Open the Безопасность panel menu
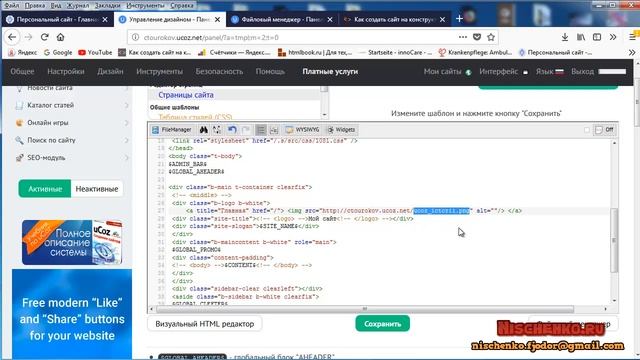The height and width of the screenshot is (360, 640). point(219,71)
